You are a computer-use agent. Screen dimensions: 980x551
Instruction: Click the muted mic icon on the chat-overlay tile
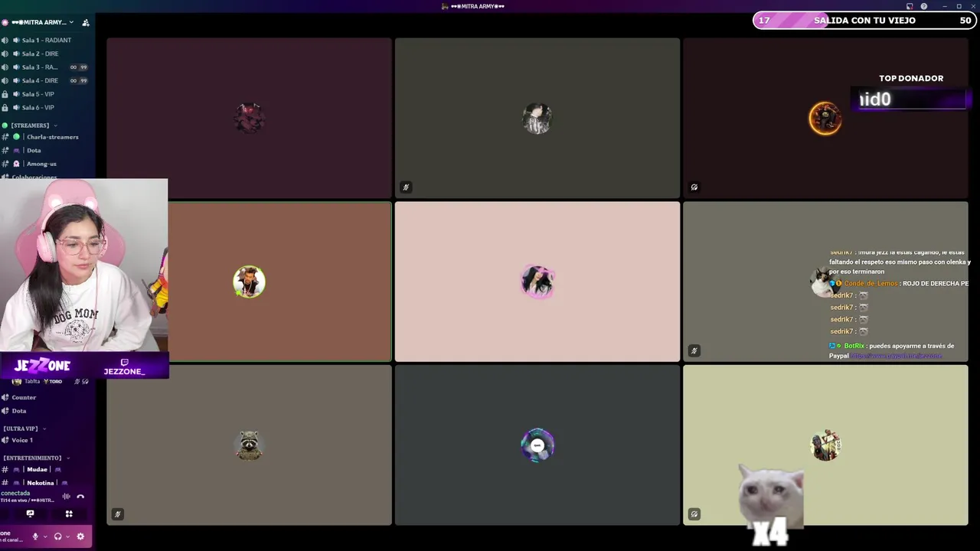click(694, 350)
